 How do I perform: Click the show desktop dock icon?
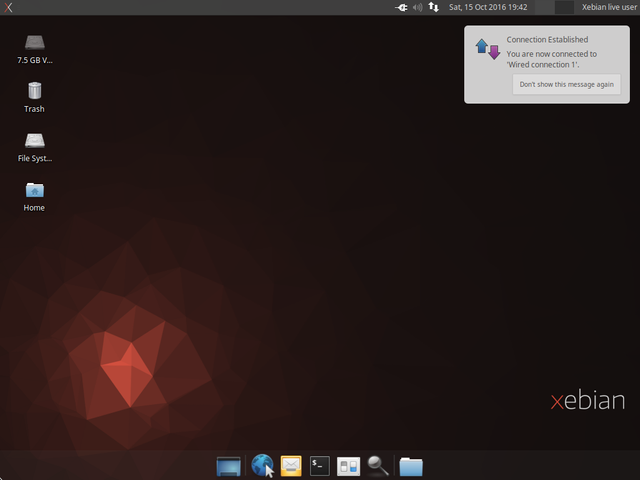[228, 466]
